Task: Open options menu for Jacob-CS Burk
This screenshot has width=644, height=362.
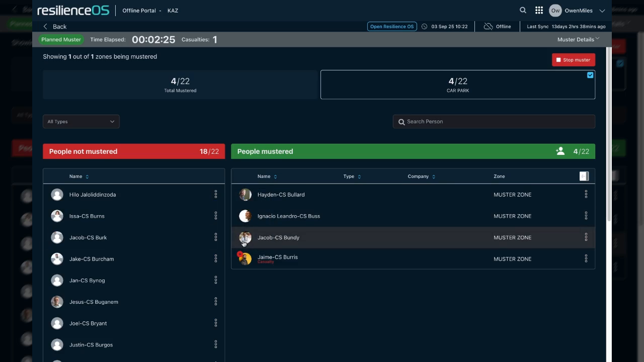Action: point(216,237)
